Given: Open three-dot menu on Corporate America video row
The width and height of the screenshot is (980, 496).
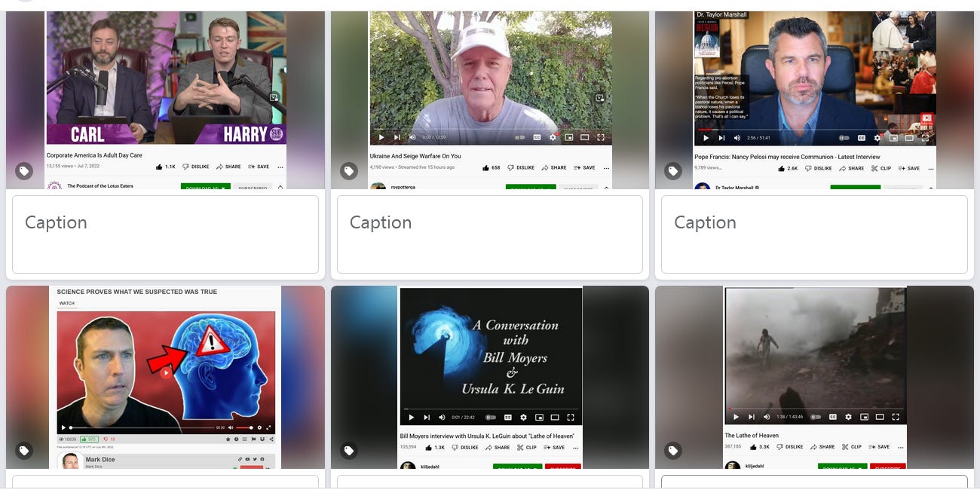Looking at the screenshot, I should point(280,167).
